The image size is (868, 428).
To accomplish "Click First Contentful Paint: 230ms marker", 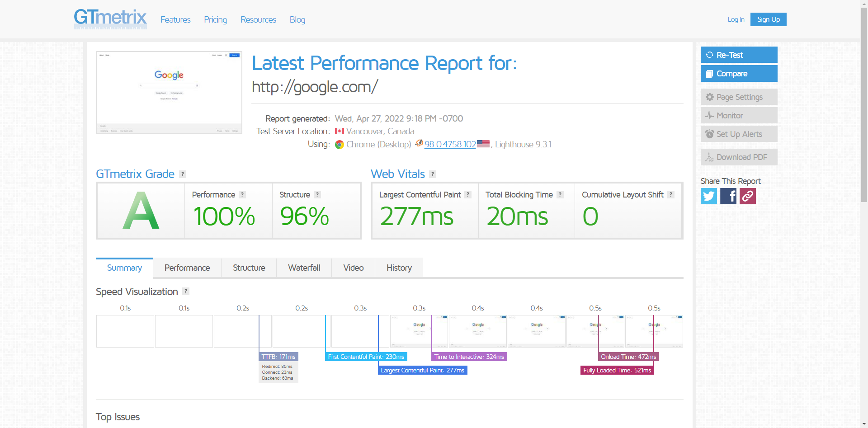I will (366, 357).
